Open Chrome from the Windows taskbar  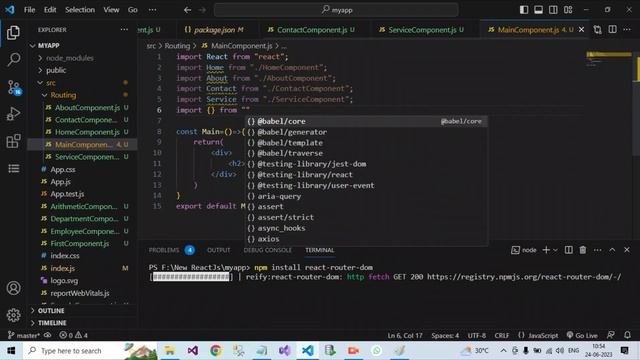pyautogui.click(x=216, y=351)
